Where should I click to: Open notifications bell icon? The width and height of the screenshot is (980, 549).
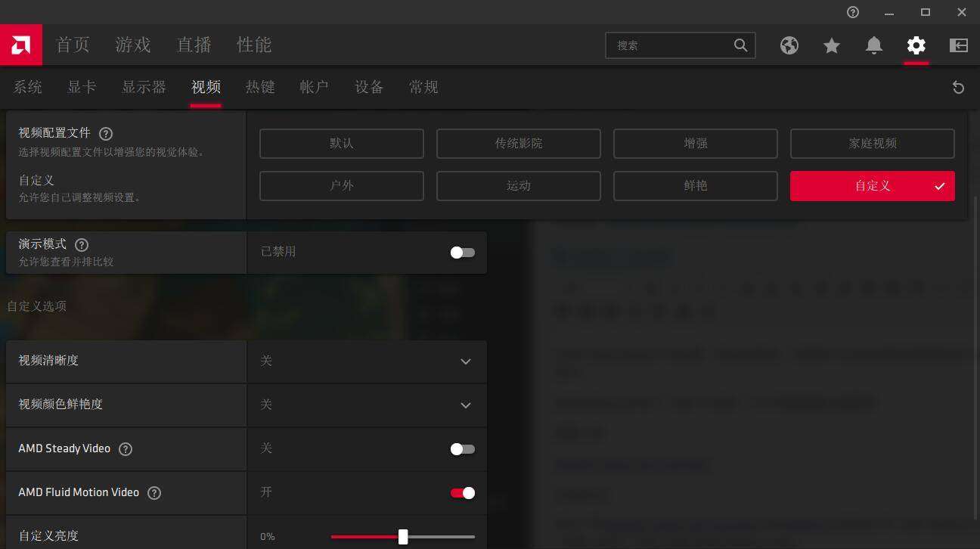pyautogui.click(x=874, y=45)
